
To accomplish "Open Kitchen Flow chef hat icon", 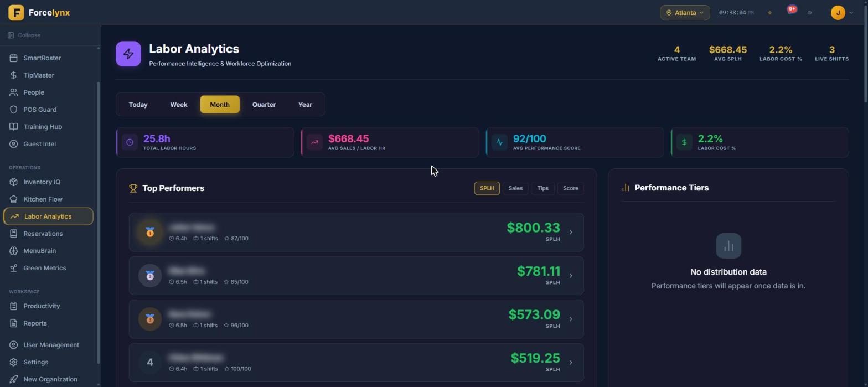I will pos(14,199).
